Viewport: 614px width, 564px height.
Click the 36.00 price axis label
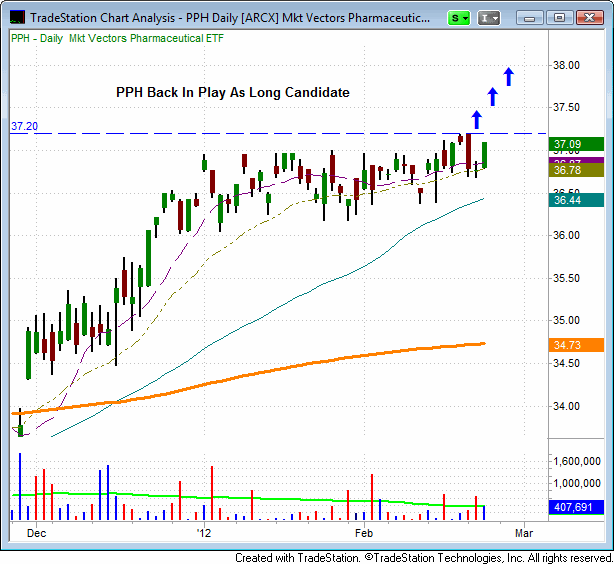tap(566, 235)
